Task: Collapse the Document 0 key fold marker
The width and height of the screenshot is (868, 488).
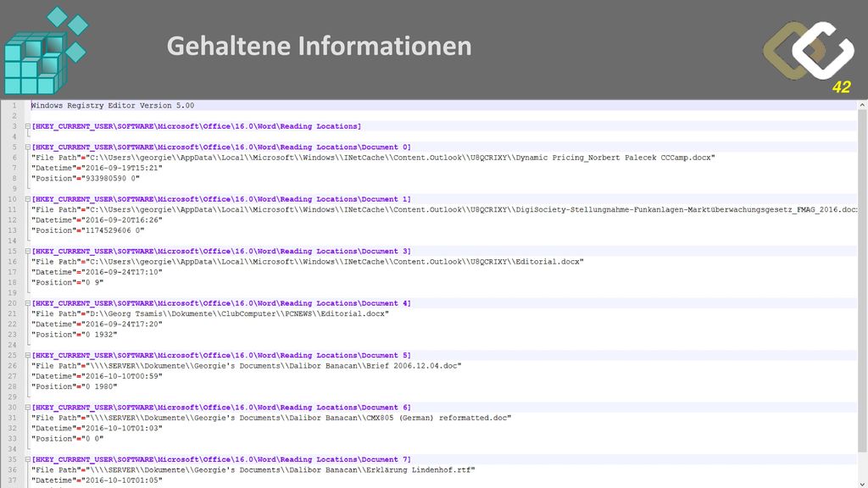Action: pyautogui.click(x=28, y=147)
